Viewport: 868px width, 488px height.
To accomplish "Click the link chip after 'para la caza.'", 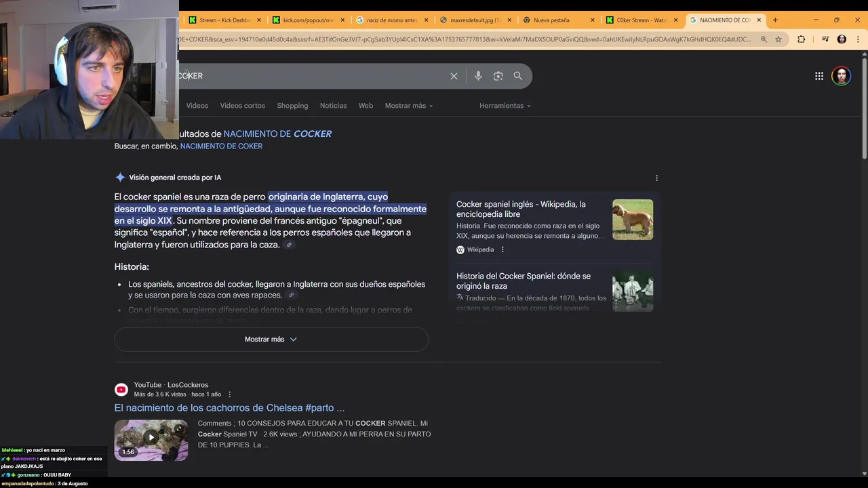I will [x=289, y=245].
